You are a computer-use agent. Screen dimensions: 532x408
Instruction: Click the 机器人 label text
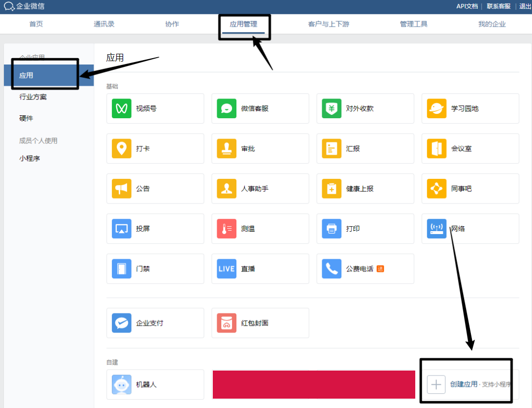point(146,384)
